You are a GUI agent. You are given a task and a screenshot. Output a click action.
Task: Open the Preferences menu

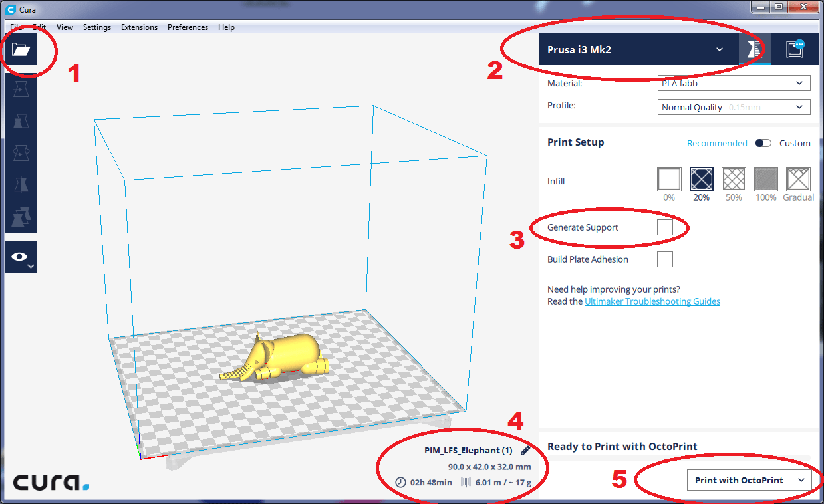188,27
